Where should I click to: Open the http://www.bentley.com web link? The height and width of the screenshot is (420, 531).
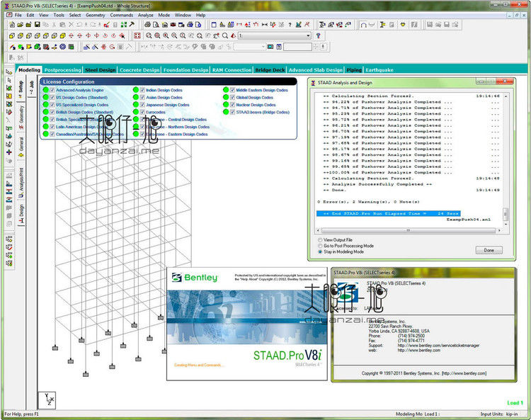point(419,350)
